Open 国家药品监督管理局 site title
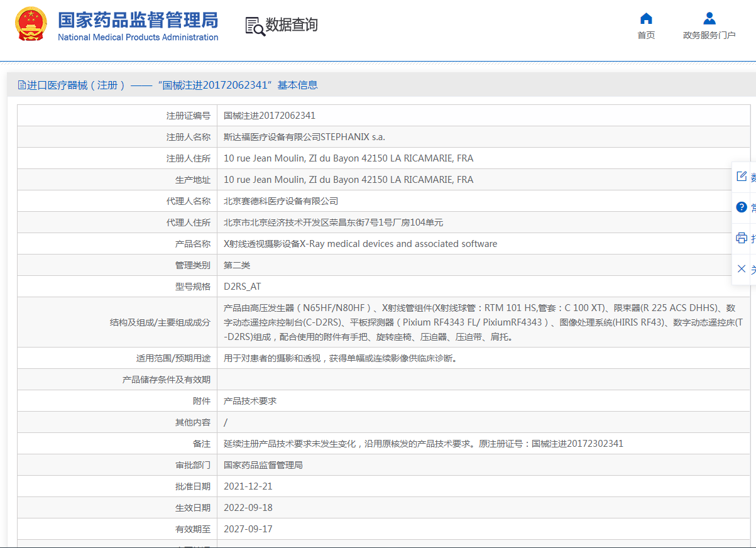 point(138,19)
